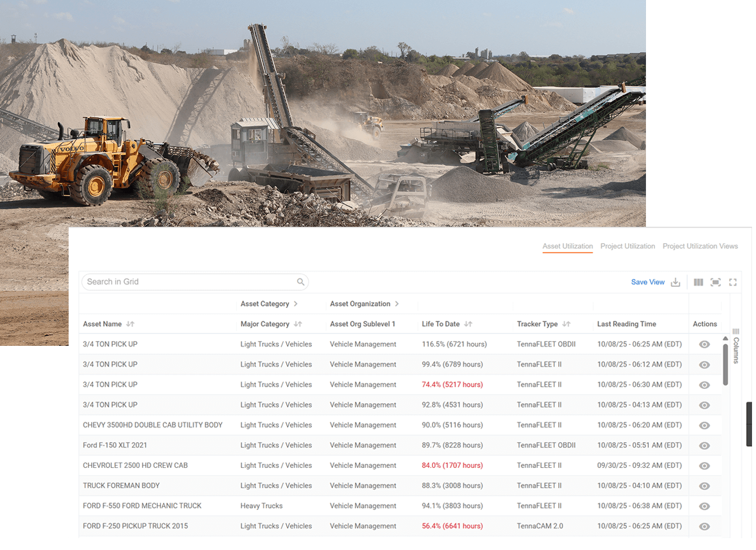This screenshot has height=550, width=756.
Task: Expand the Asset Category column group chevron
Action: 295,303
